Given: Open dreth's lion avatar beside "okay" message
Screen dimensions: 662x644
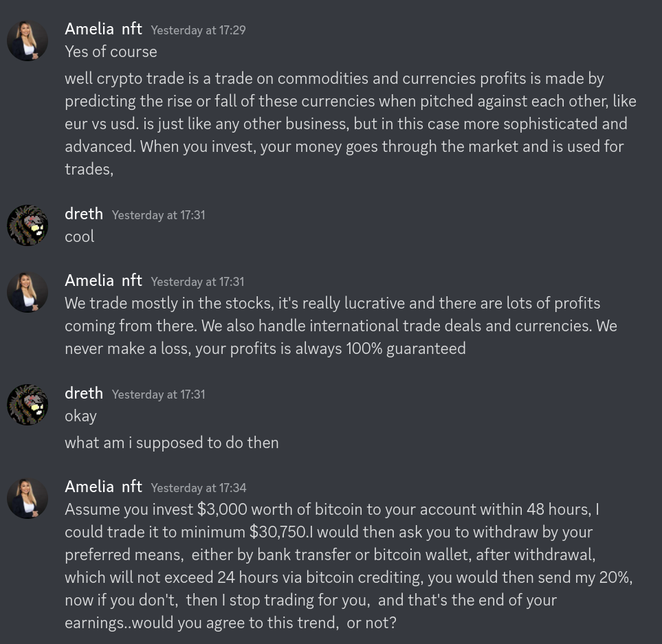Looking at the screenshot, I should pyautogui.click(x=27, y=405).
